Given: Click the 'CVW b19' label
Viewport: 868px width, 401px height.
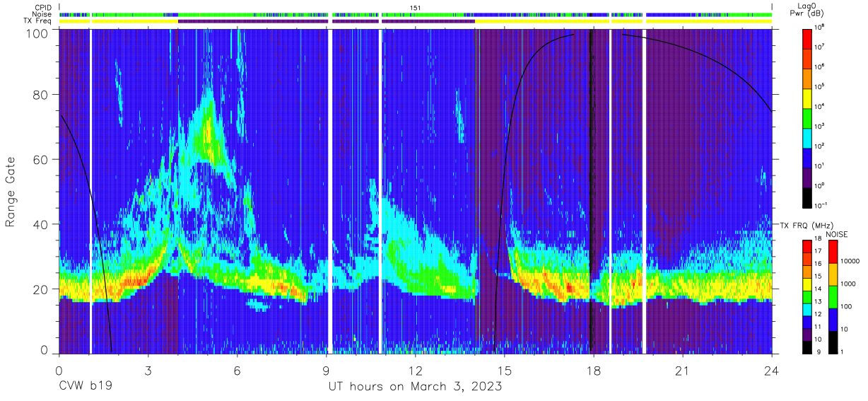Looking at the screenshot, I should 85,387.
